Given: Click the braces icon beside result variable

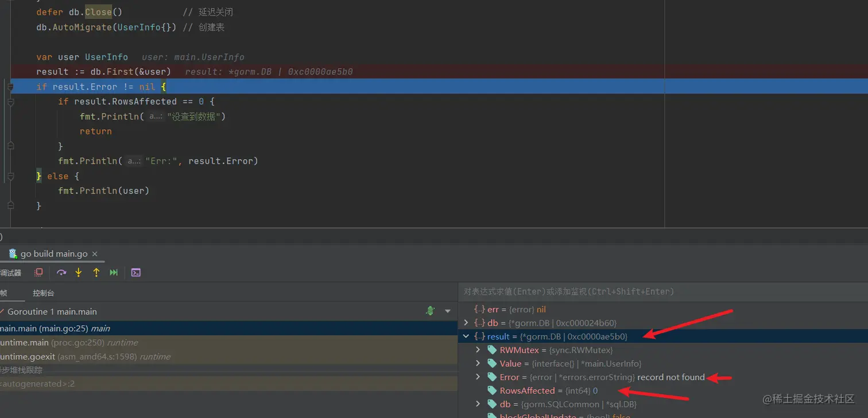Looking at the screenshot, I should click(x=479, y=336).
